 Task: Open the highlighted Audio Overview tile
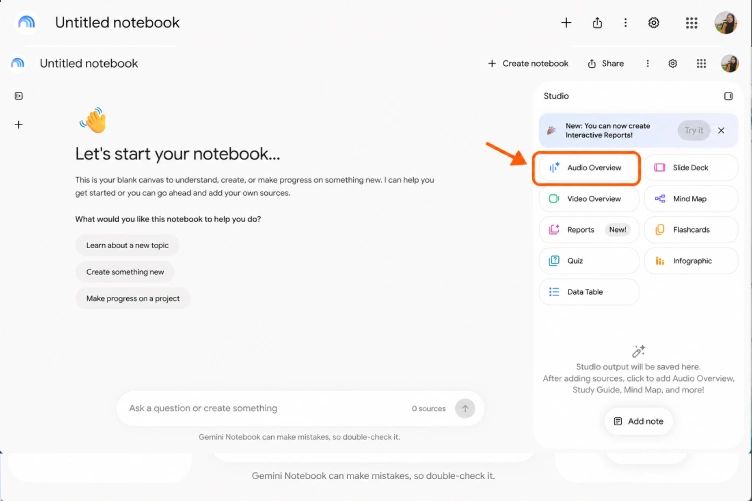pos(586,168)
